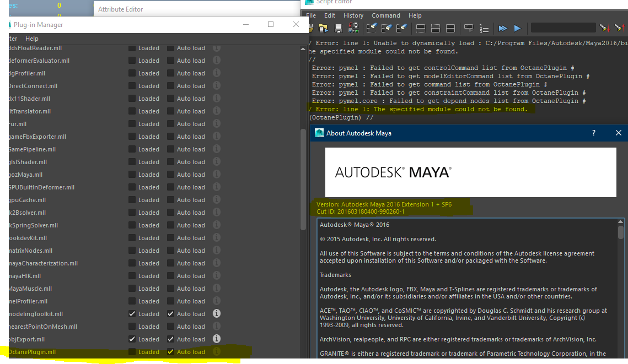Check Loaded for Fur.mll
Screen dimensions: 628x364
coord(132,124)
